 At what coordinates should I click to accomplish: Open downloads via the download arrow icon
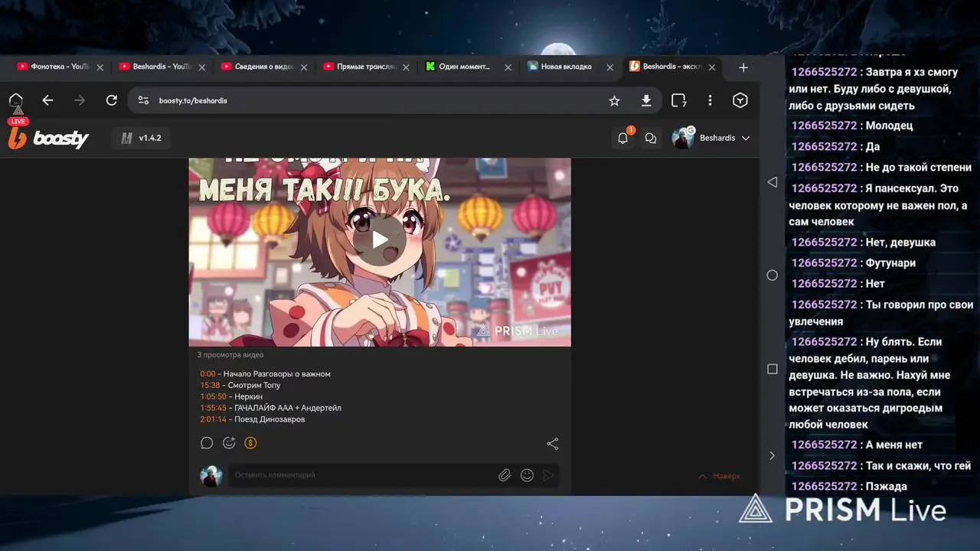[646, 100]
